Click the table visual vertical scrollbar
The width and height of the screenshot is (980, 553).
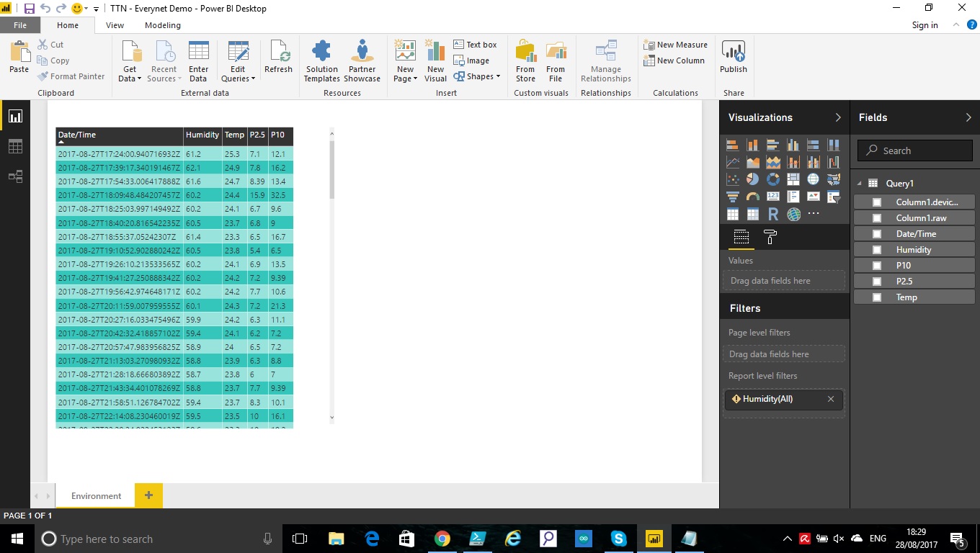coord(331,169)
